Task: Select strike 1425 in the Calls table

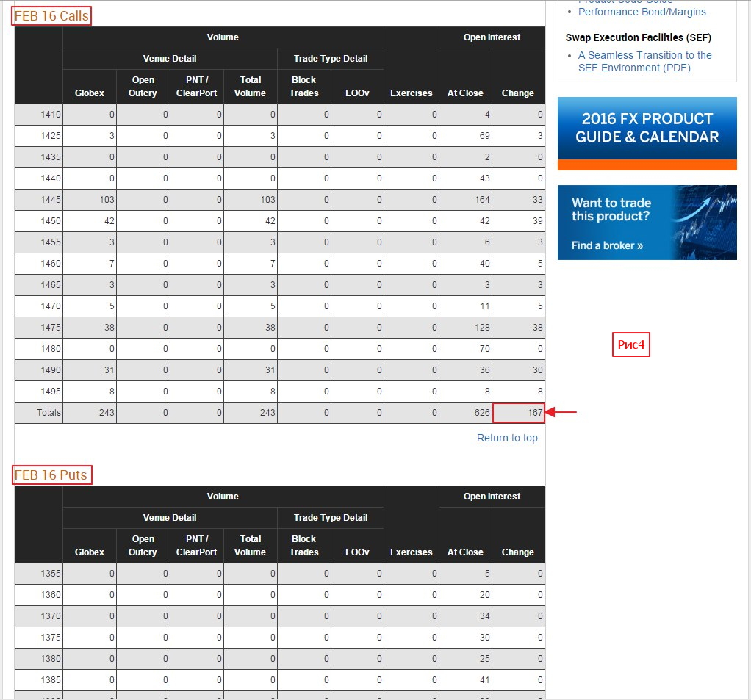Action: [x=51, y=135]
